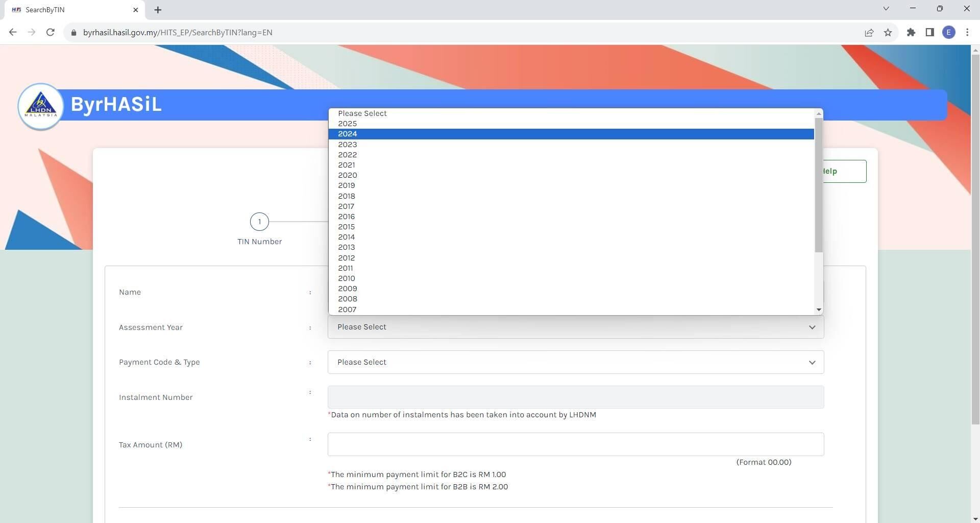The image size is (980, 523).
Task: Select year 2011 option
Action: 571,268
